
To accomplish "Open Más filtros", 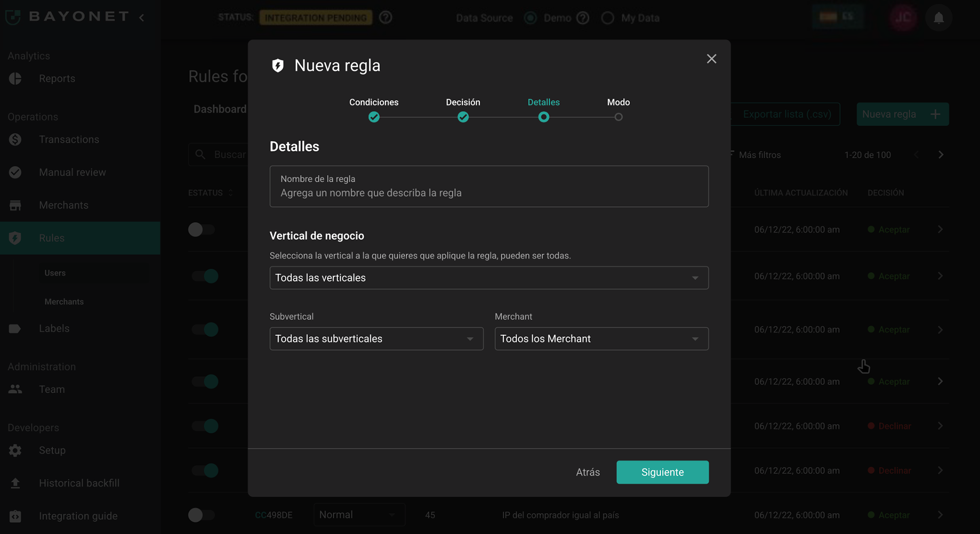I will (x=759, y=155).
